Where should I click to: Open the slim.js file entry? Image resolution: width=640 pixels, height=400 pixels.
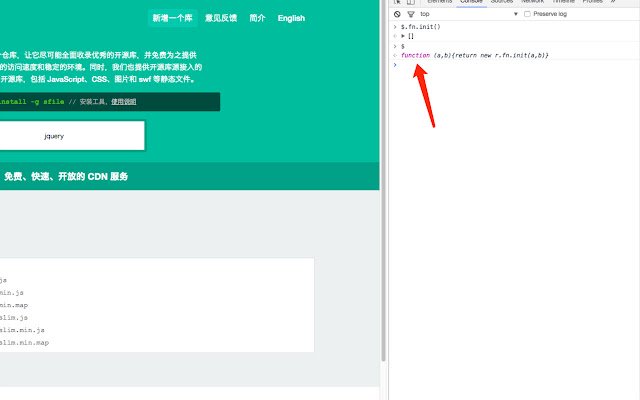[x=14, y=318]
